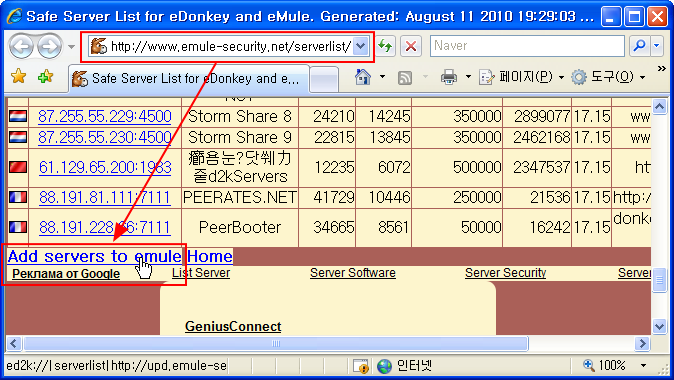The height and width of the screenshot is (380, 674).
Task: Click the Print icon in toolbar
Action: [449, 77]
